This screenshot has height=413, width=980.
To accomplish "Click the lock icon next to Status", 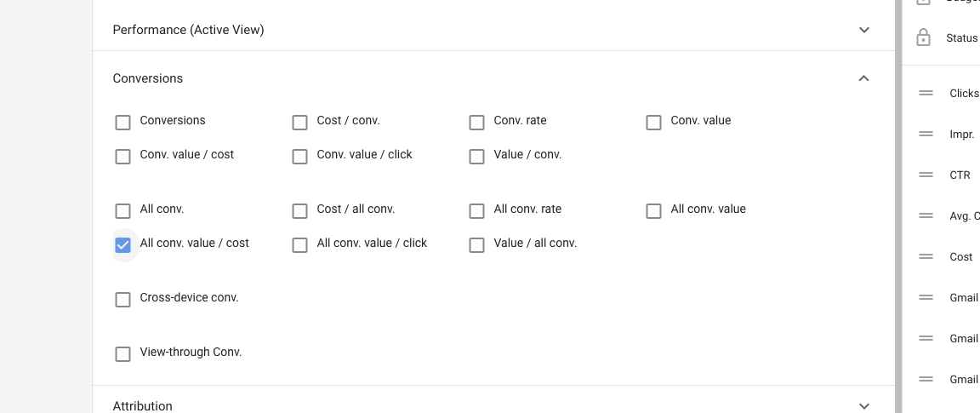I will [923, 38].
